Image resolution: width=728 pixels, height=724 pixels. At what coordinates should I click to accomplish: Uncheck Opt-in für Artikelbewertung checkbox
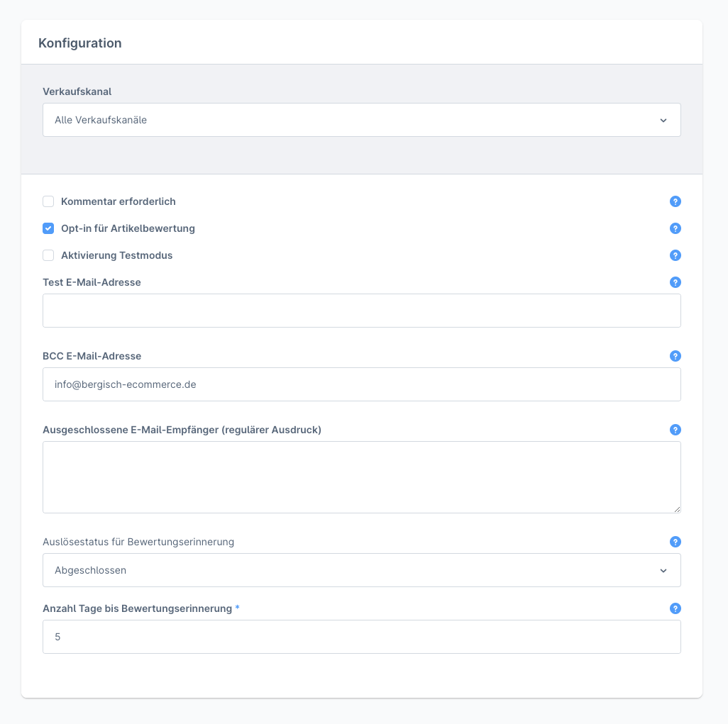click(48, 228)
